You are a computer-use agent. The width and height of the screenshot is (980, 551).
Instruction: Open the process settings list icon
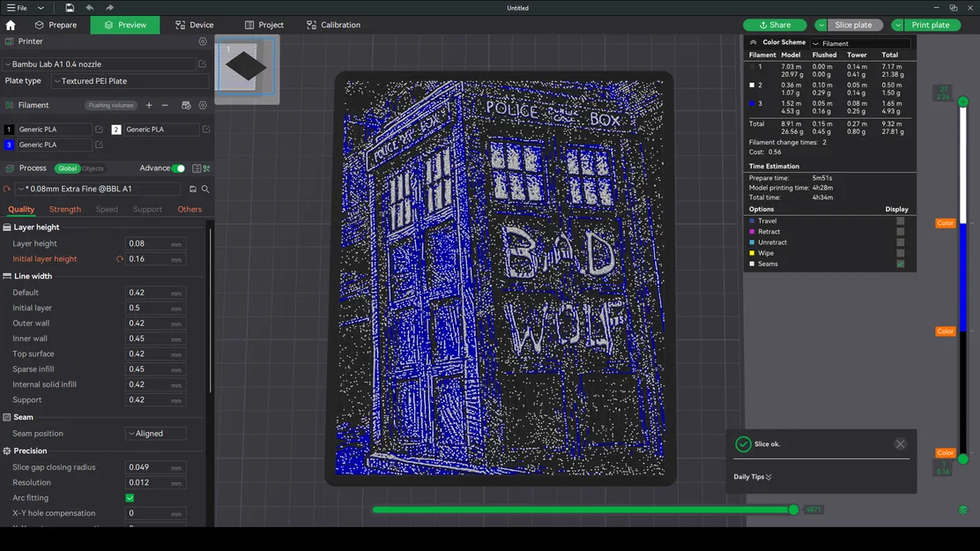click(x=197, y=168)
